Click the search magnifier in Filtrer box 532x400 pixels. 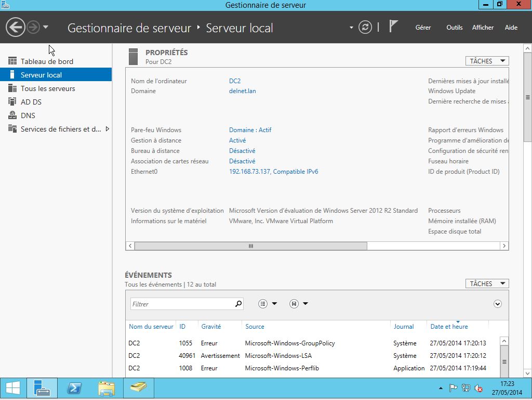click(x=238, y=304)
